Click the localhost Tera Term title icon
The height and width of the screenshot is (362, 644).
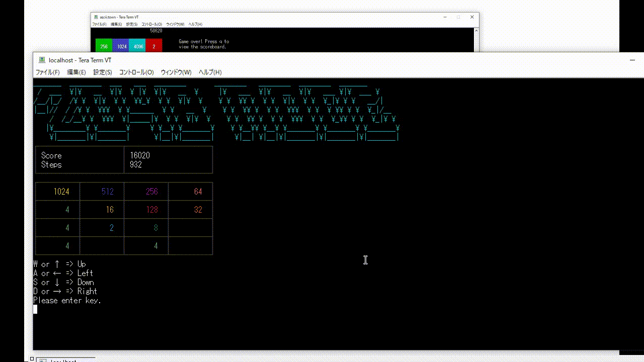coord(42,60)
